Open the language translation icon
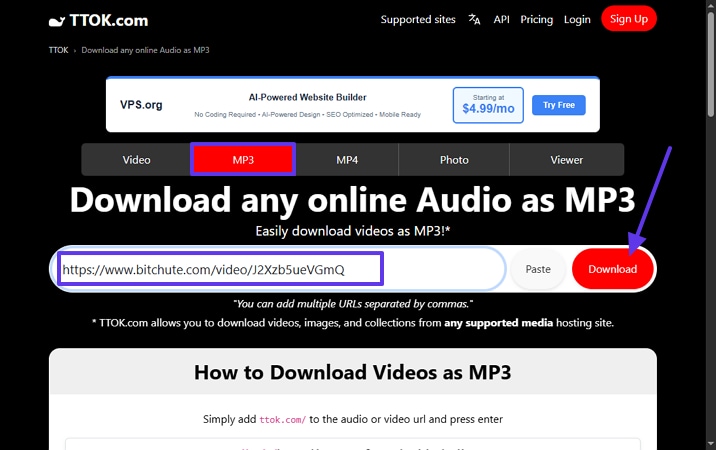 tap(474, 19)
